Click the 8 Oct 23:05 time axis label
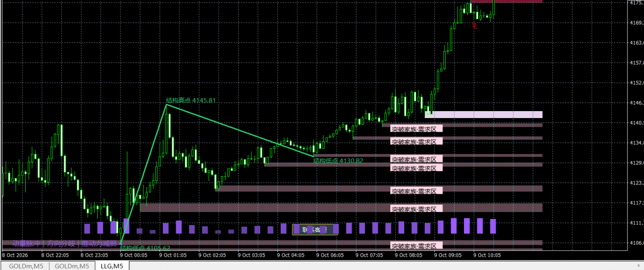The image size is (644, 270). 94,255
